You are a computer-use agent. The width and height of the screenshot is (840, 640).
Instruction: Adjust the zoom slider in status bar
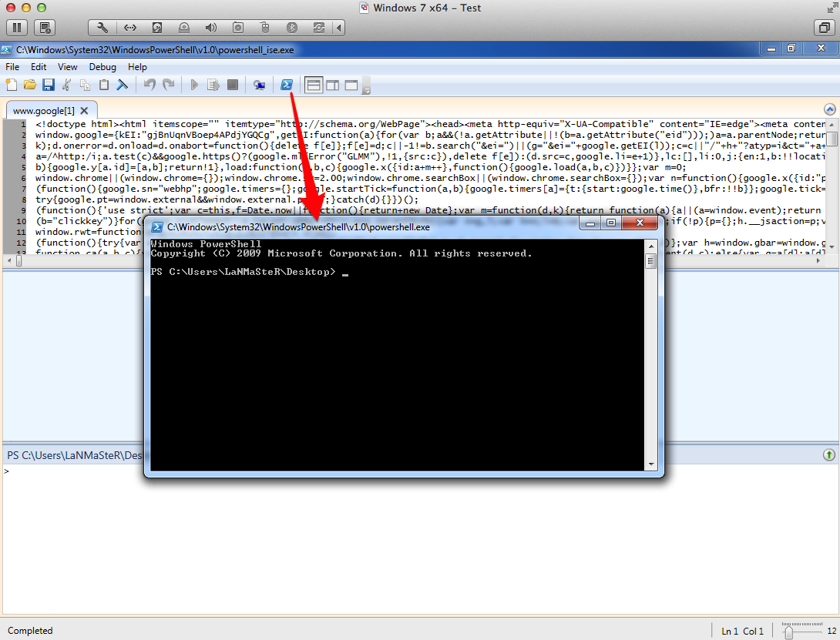(788, 633)
